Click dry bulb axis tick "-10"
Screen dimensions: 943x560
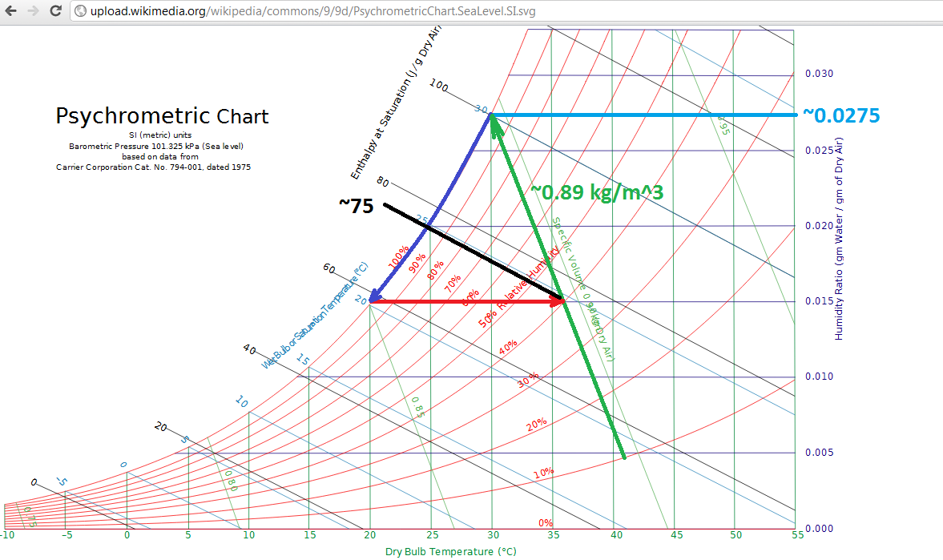[6, 534]
